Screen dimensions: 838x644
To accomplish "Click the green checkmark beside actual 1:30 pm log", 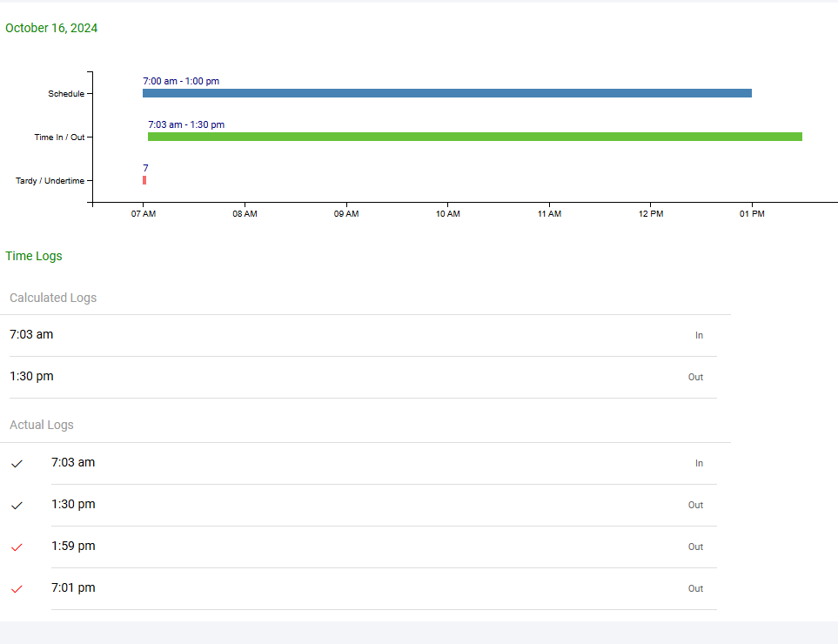I will tap(17, 506).
